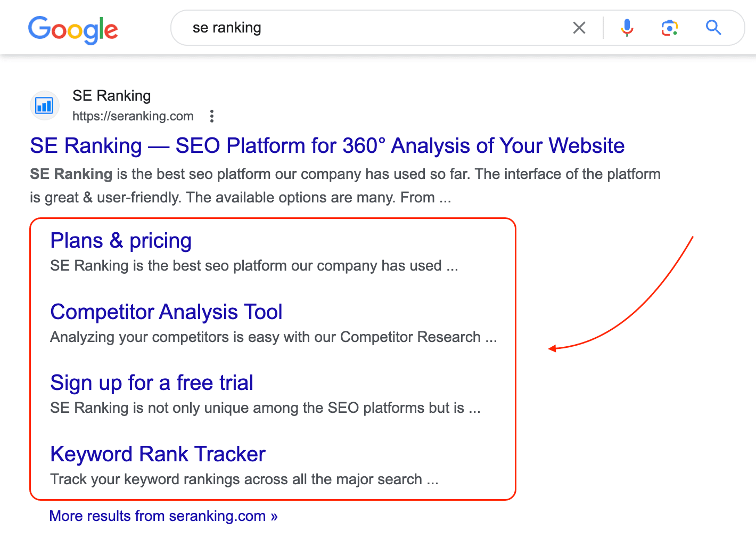Open the main SE Ranking SEO Platform result title
Viewport: 756px width, 554px height.
tap(327, 145)
